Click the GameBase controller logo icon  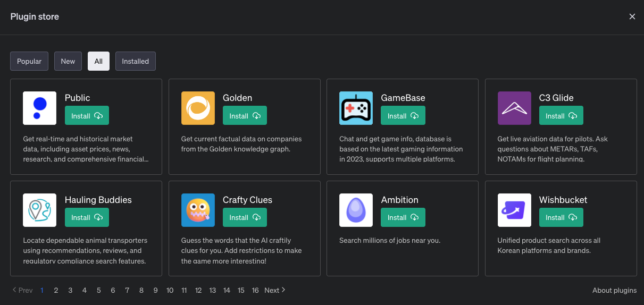(x=356, y=108)
